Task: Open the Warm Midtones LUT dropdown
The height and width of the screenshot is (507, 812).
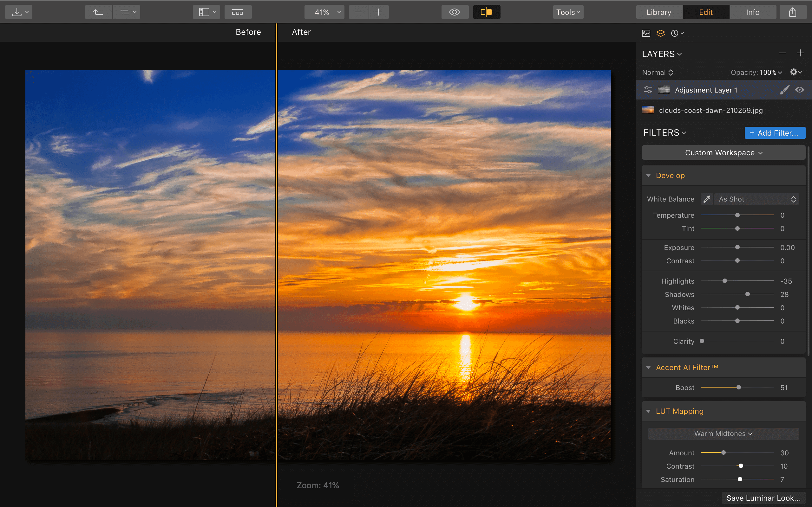Action: (x=723, y=433)
